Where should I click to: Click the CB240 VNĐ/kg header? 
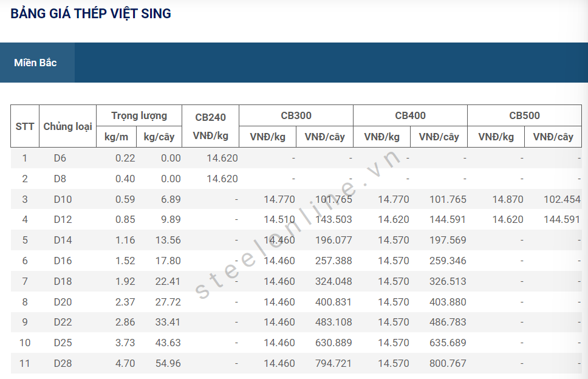(210, 126)
